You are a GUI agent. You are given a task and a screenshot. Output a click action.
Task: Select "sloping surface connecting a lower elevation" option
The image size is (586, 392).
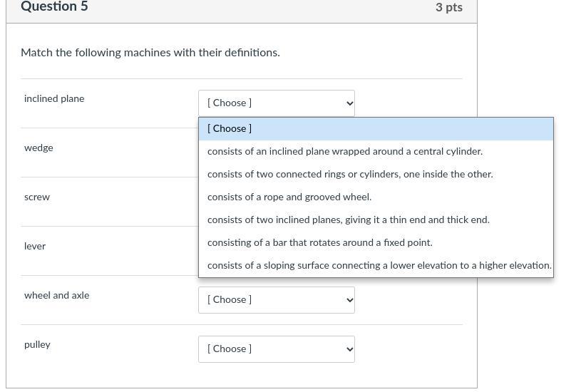click(x=379, y=266)
